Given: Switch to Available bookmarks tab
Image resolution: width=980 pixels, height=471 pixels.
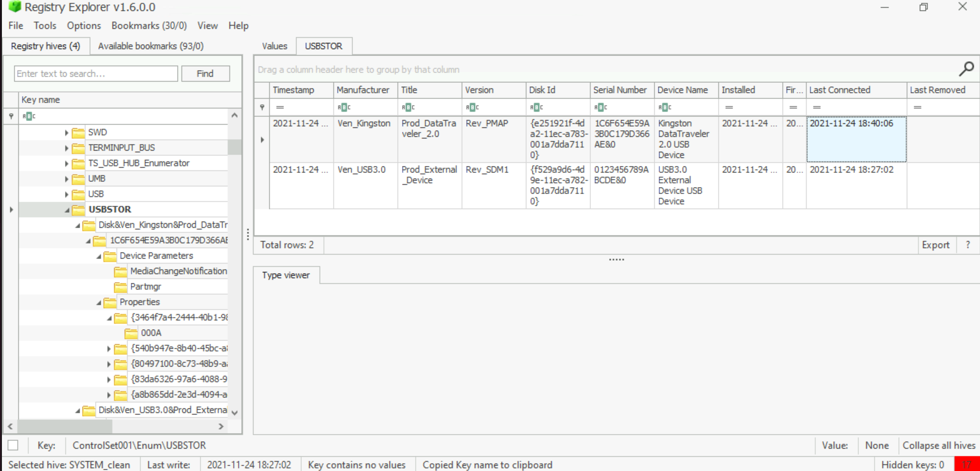Looking at the screenshot, I should tap(151, 46).
